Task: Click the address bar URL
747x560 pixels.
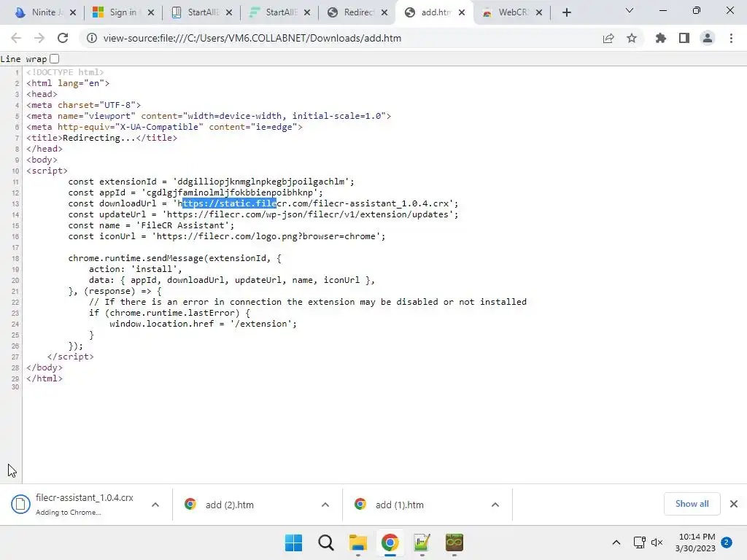Action: pyautogui.click(x=252, y=38)
